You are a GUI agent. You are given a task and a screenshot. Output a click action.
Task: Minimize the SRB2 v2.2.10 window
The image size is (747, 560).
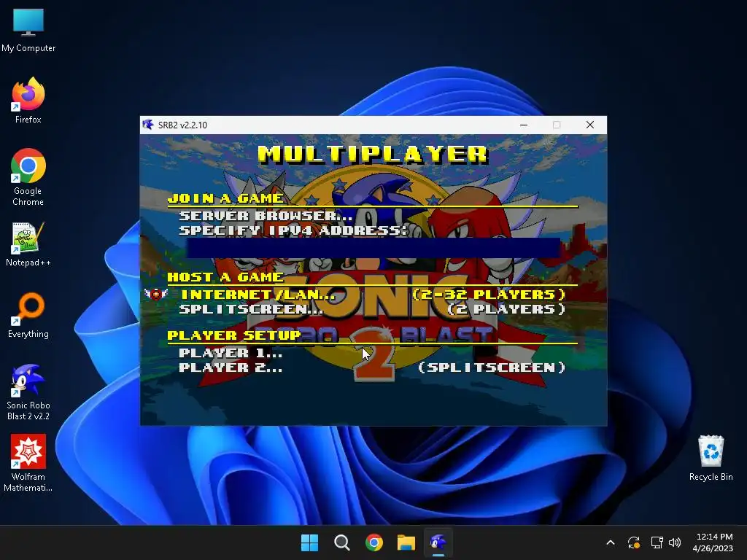point(524,125)
